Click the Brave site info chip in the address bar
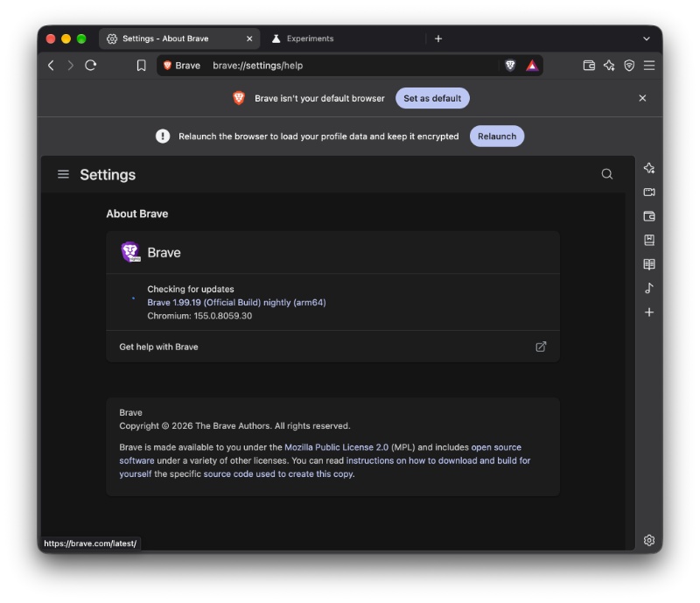Image resolution: width=700 pixels, height=603 pixels. click(x=182, y=66)
